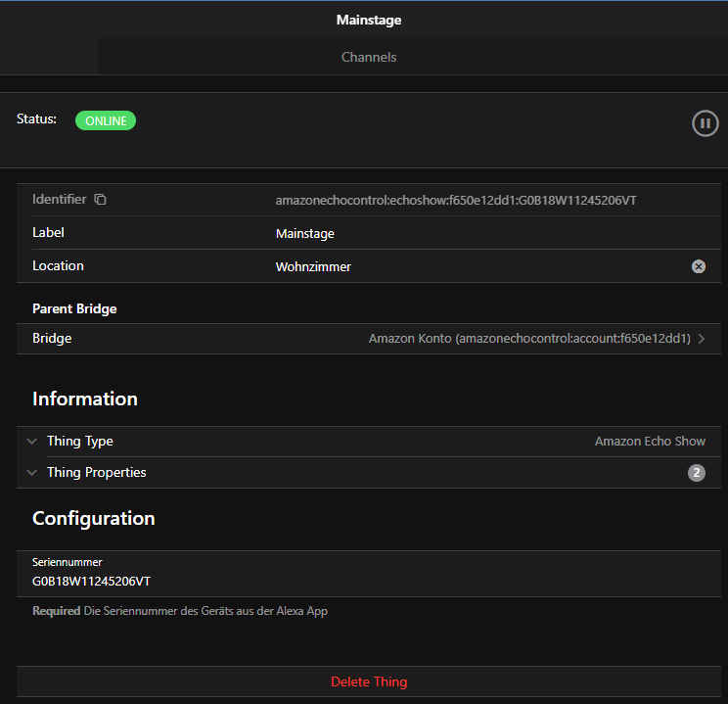Expand the Thing Type section chevron
The height and width of the screenshot is (704, 728).
31,442
